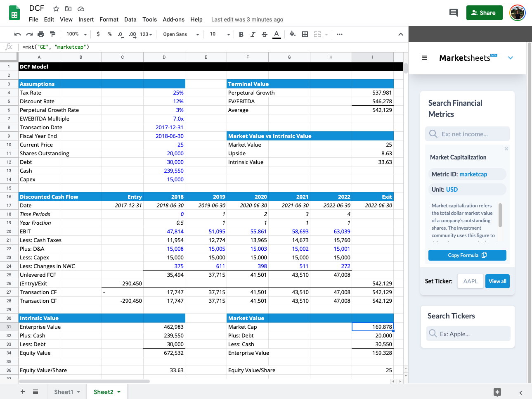Open the 123 number format dropdown
Screen dimensions: 532x399
click(x=146, y=34)
